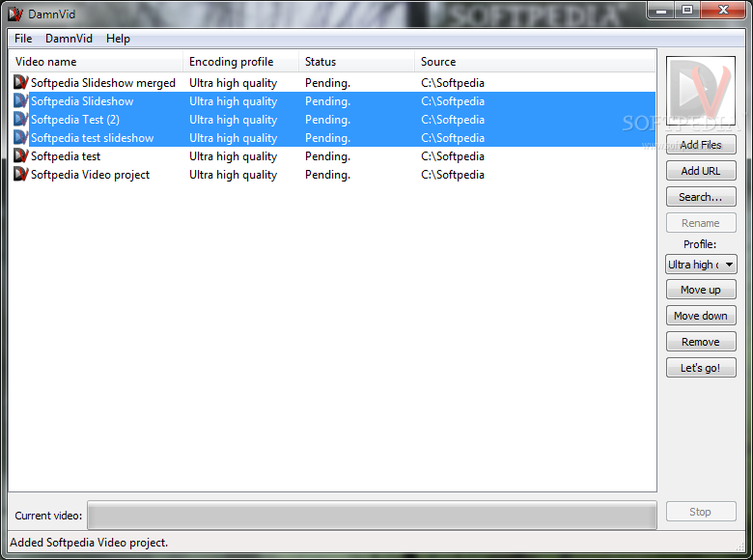Open the File menu
This screenshot has height=560, width=753.
click(x=23, y=39)
